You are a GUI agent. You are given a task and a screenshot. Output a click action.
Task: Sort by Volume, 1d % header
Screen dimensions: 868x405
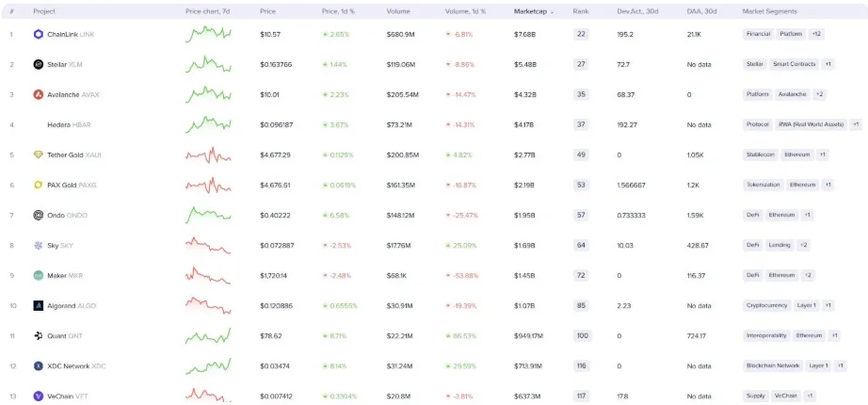(x=466, y=11)
